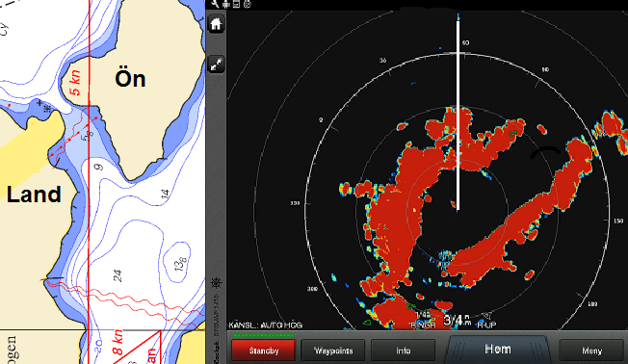Toggle radar Standby button
628x364 pixels.
tap(264, 351)
